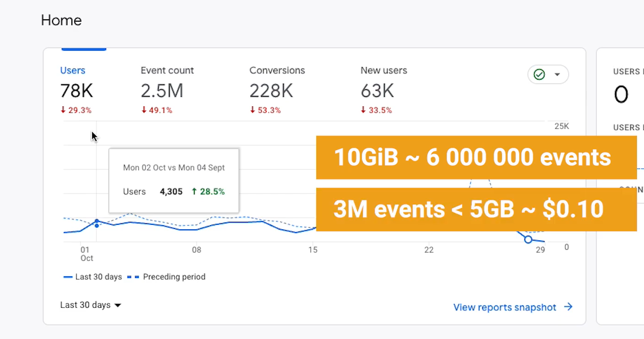Click the 33.5% decrease indicator under New users

[x=377, y=110]
